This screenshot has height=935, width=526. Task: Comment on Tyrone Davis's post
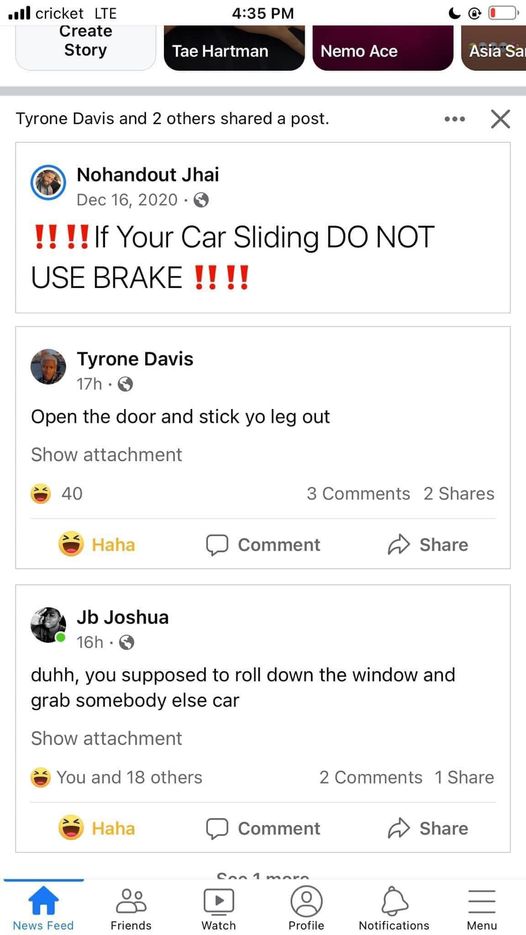(263, 544)
